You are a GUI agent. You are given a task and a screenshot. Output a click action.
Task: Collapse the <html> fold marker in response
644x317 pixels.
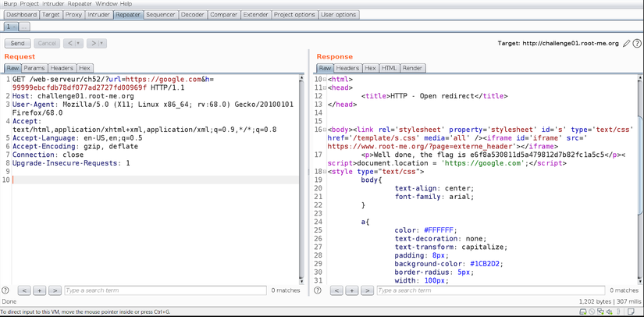(326, 80)
